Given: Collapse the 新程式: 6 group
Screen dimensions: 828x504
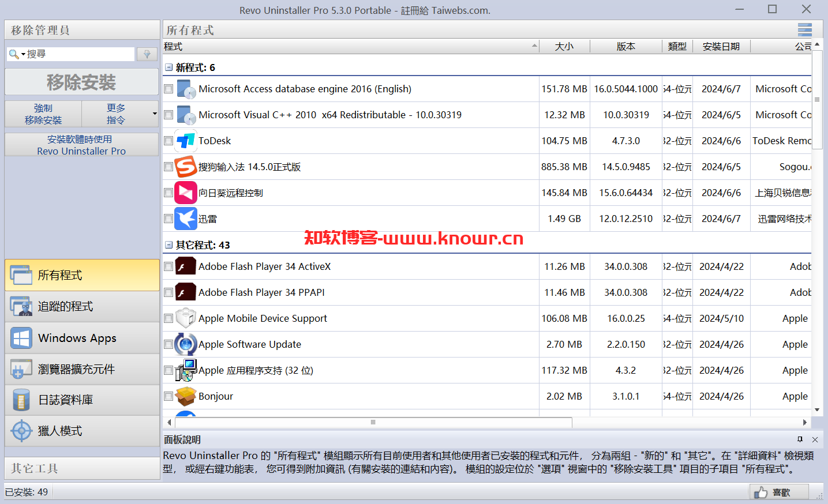Looking at the screenshot, I should coord(168,67).
